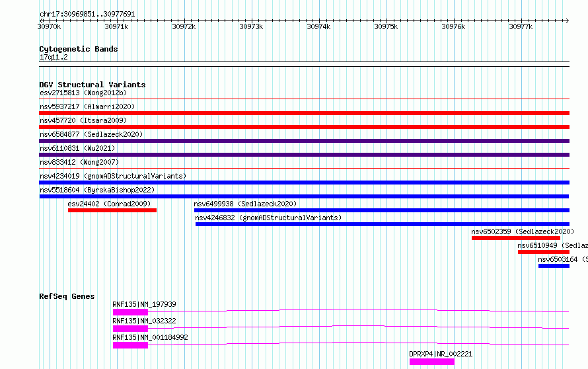The image size is (588, 369).
Task: Click the 30970k ruler tick label
Action: click(x=49, y=26)
